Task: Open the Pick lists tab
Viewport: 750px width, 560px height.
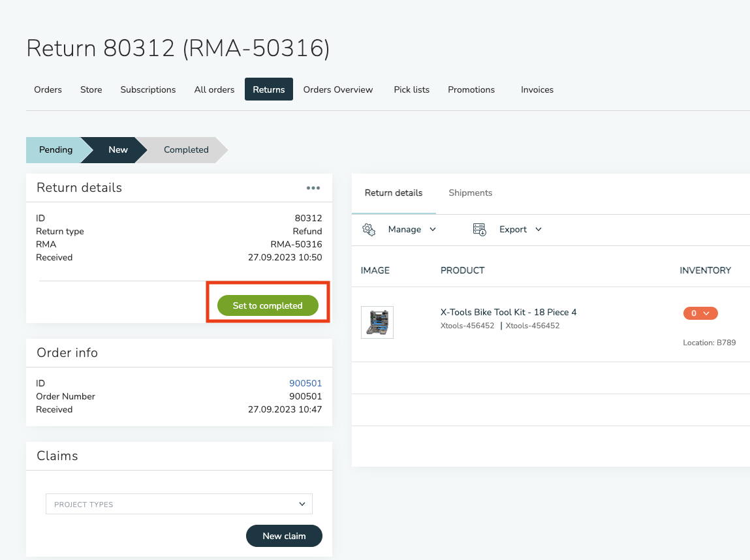Action: tap(411, 89)
